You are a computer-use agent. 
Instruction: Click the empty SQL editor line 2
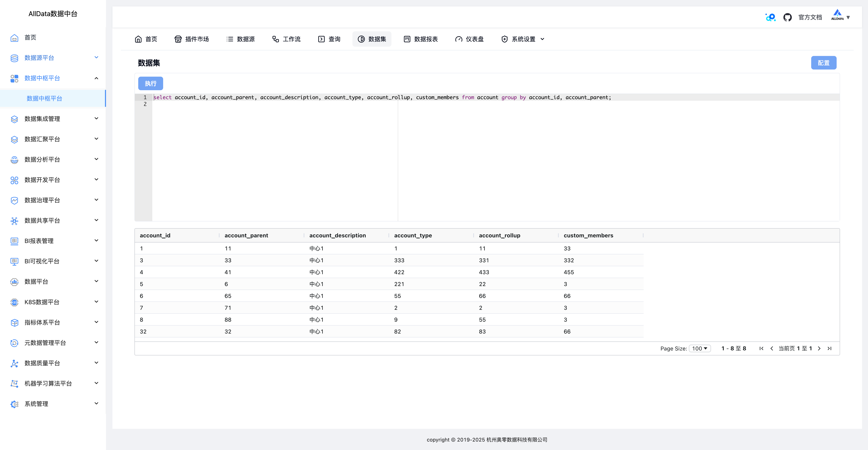coord(496,104)
